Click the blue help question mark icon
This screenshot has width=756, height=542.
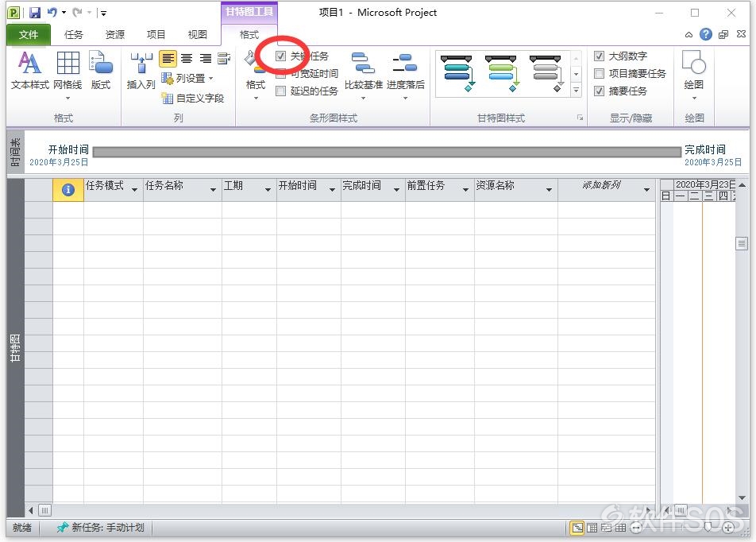[x=706, y=34]
